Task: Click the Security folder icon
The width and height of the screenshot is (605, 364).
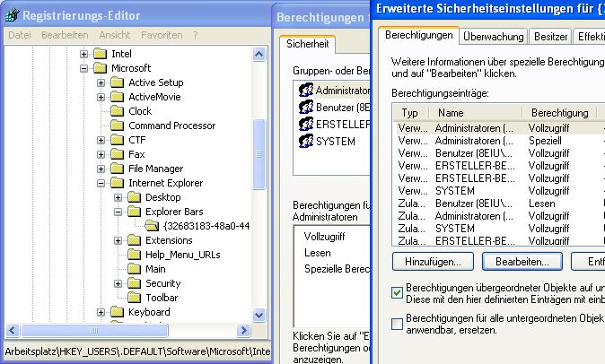Action: coord(135,283)
